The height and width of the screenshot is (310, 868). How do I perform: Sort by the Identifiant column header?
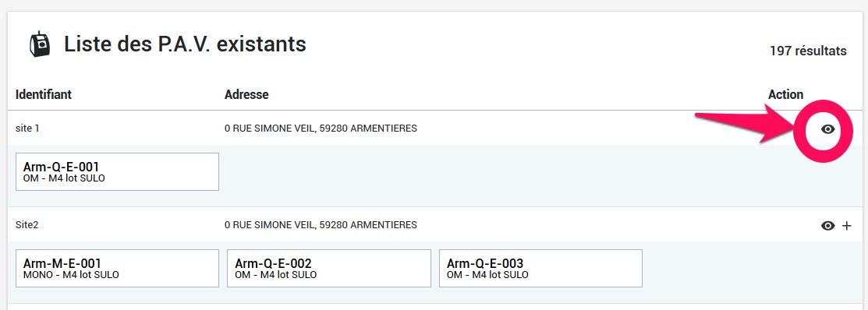(43, 94)
